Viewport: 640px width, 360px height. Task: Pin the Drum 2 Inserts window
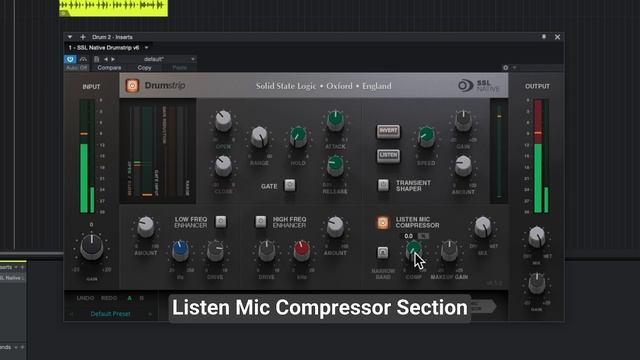544,37
